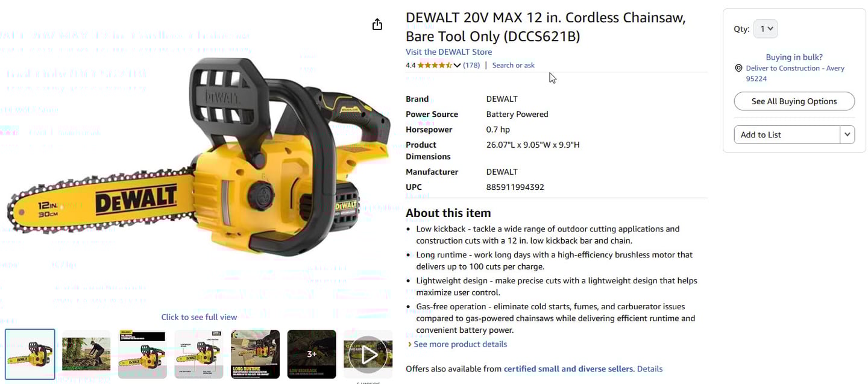Open certified small and diverse sellers link
Image resolution: width=868 pixels, height=384 pixels.
(x=568, y=369)
